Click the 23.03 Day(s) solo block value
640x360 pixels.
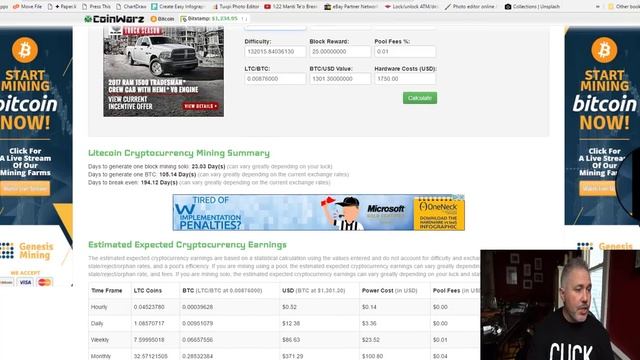pyautogui.click(x=209, y=167)
